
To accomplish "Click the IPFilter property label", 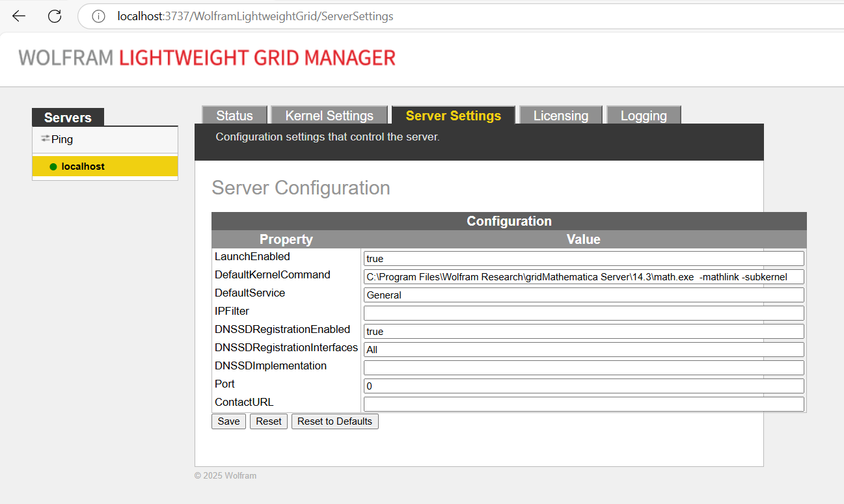I will point(232,312).
